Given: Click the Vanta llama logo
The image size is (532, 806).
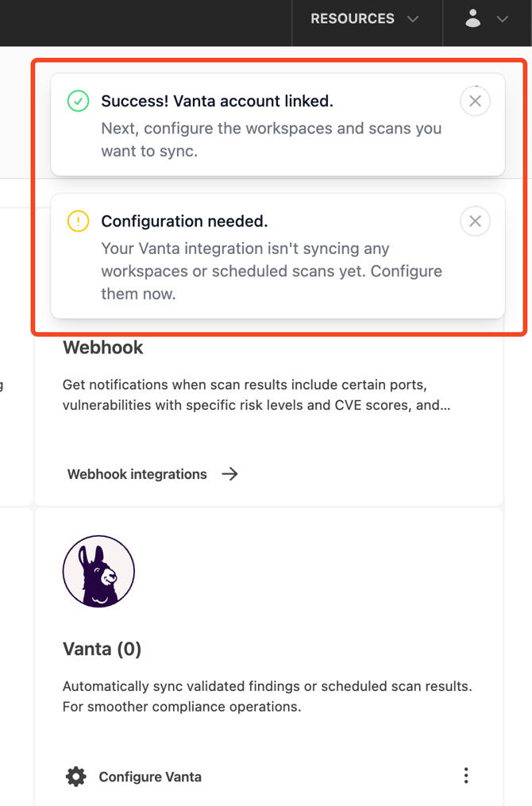Looking at the screenshot, I should pos(98,571).
